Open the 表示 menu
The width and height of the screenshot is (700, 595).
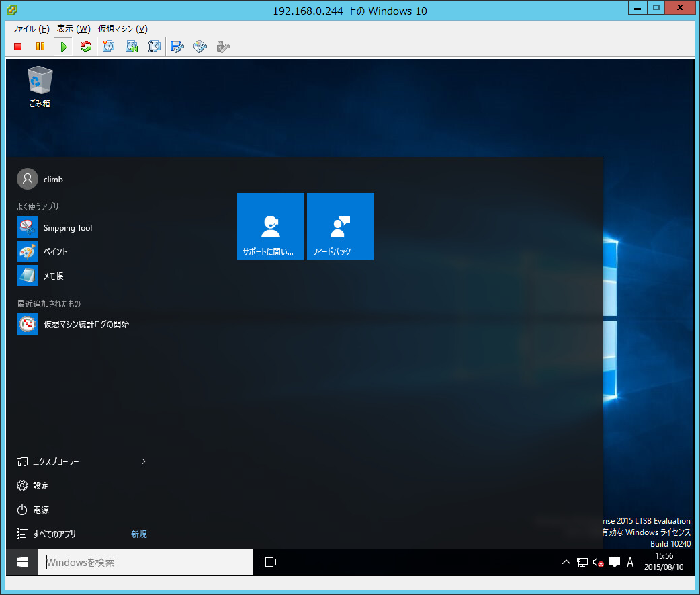74,29
